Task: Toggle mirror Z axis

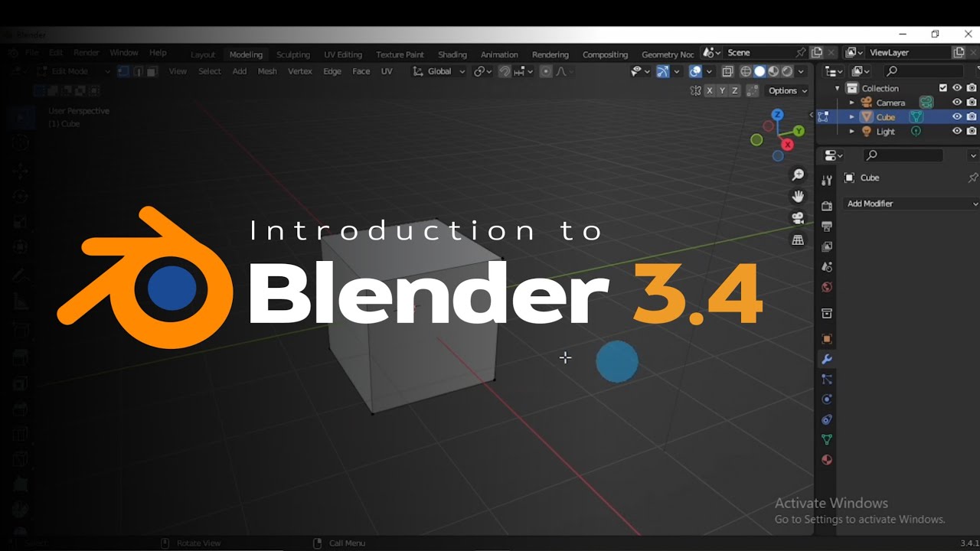Action: [735, 90]
